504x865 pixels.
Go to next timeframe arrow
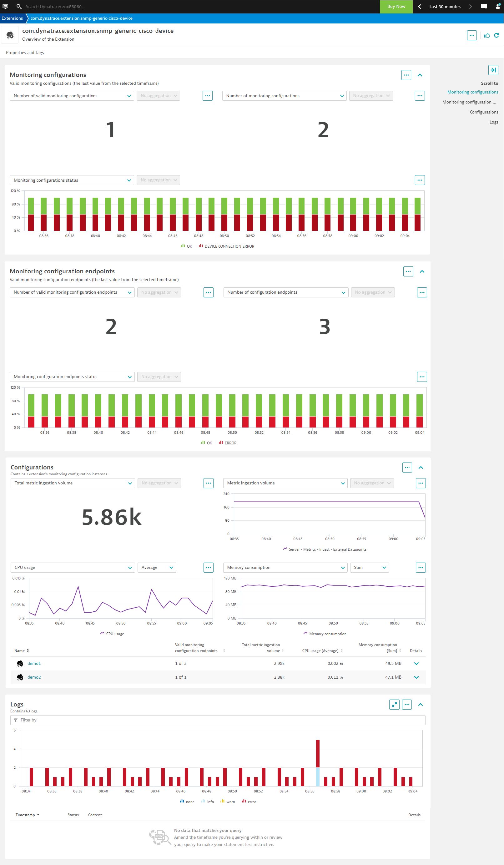[470, 7]
